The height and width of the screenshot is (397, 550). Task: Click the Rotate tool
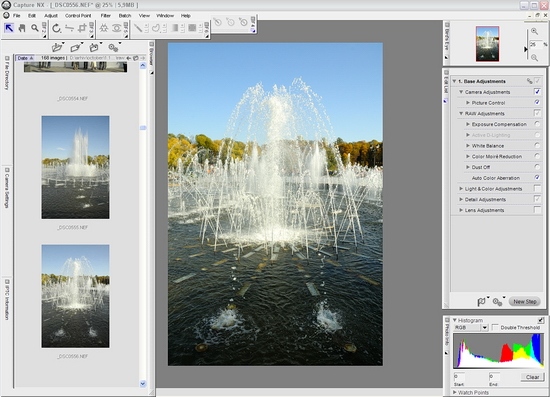coord(56,28)
